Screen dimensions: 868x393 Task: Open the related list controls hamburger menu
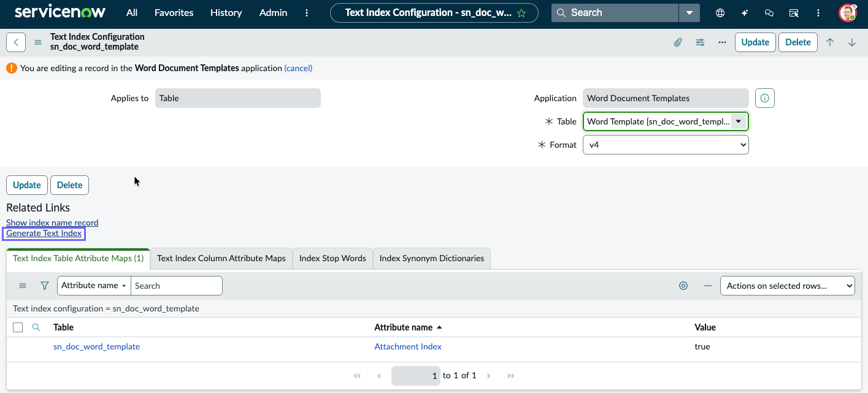point(23,286)
